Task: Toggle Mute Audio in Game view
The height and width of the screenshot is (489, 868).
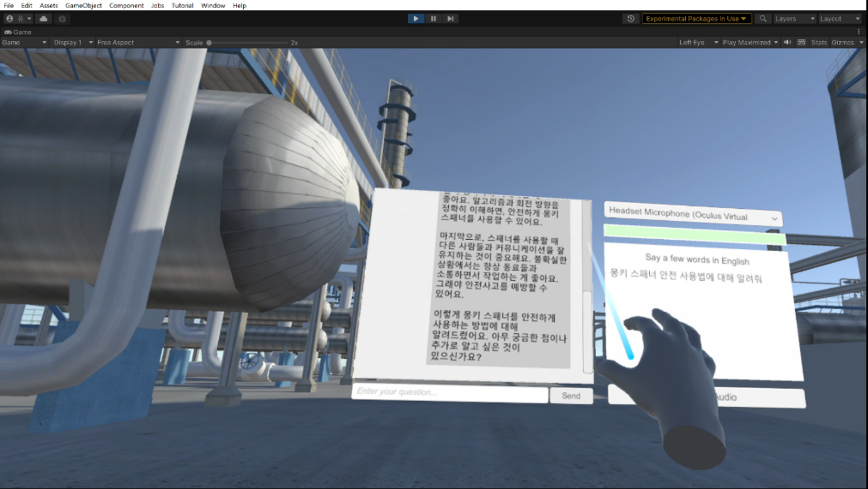Action: point(788,42)
